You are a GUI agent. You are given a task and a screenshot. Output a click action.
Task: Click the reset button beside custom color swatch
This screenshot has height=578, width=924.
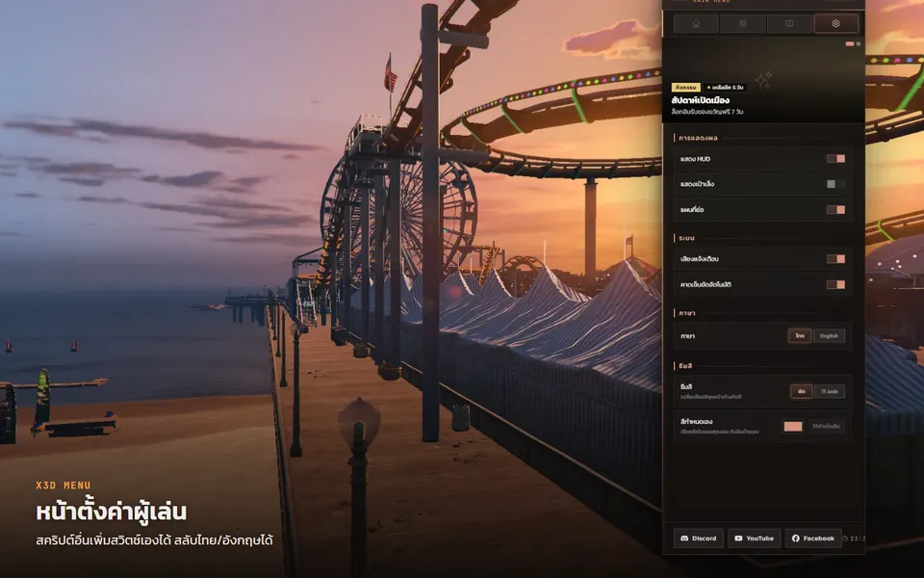[826, 426]
